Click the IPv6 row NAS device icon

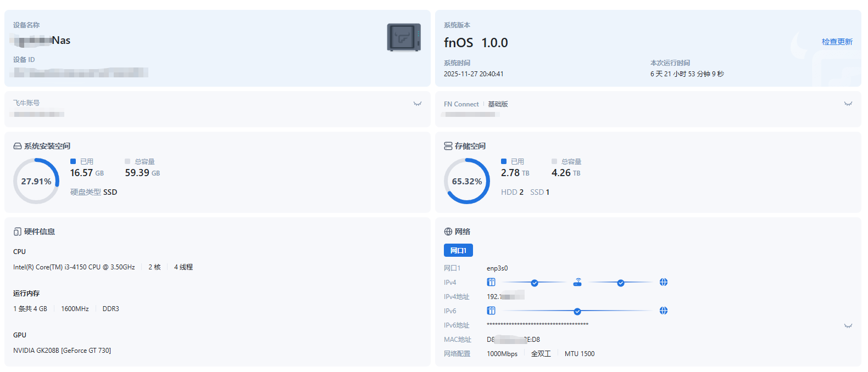[491, 311]
